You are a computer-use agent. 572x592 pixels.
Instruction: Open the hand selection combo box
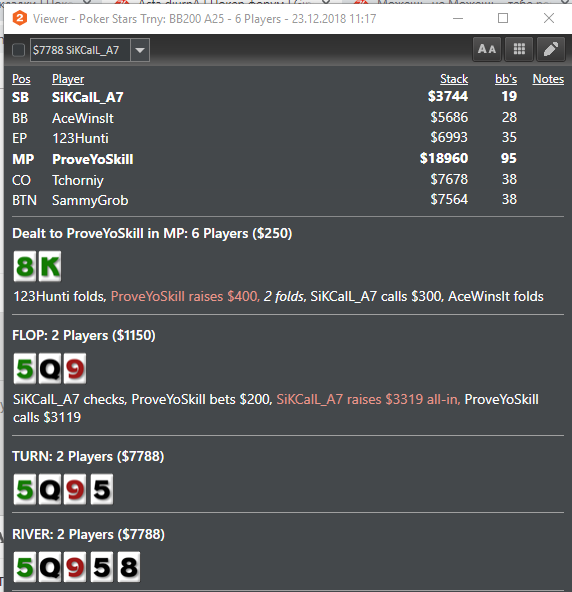coord(90,50)
